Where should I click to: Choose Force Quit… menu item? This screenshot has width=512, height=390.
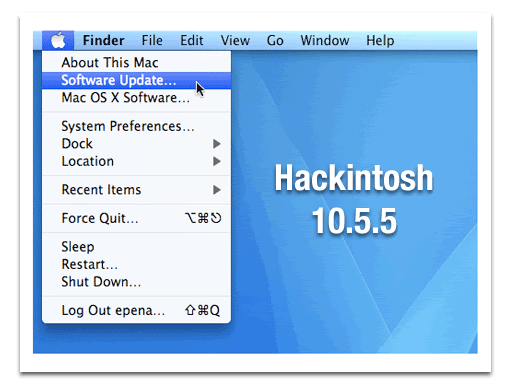(x=136, y=218)
